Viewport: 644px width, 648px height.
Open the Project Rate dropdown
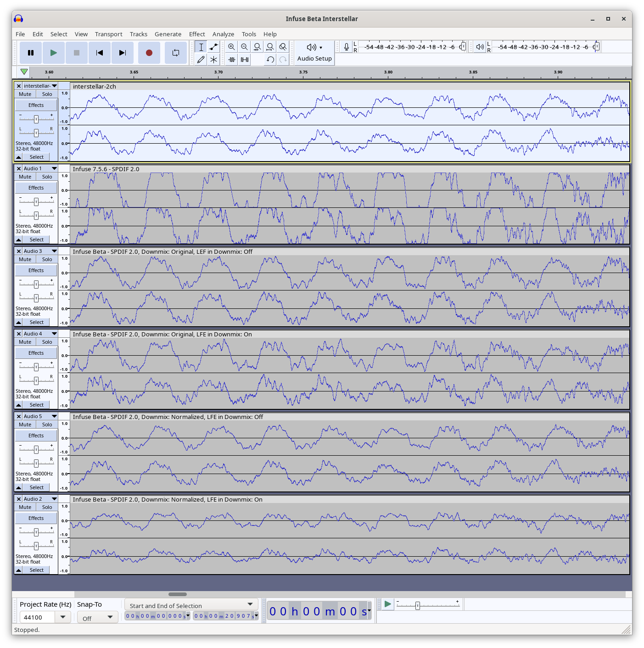63,617
